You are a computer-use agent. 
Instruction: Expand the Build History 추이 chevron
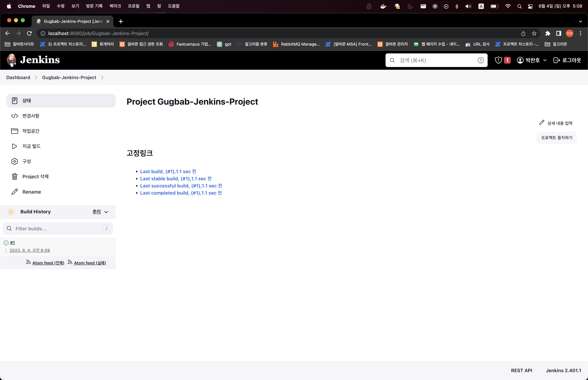click(106, 212)
